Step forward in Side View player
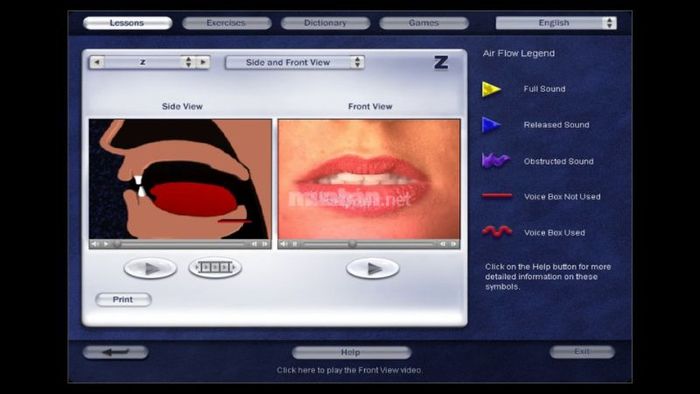 click(265, 244)
